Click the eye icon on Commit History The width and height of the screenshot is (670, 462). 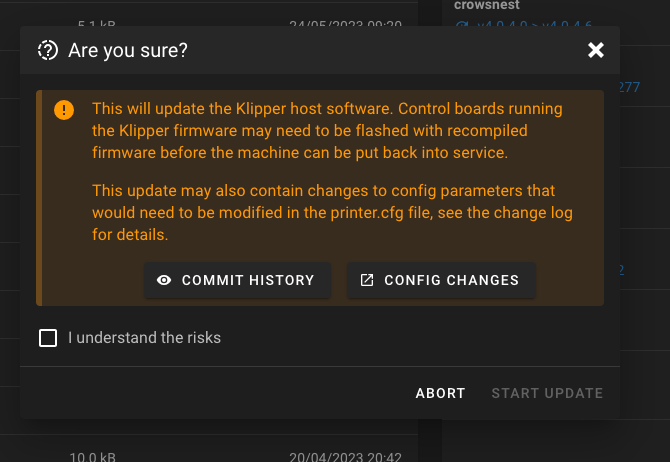tap(164, 280)
